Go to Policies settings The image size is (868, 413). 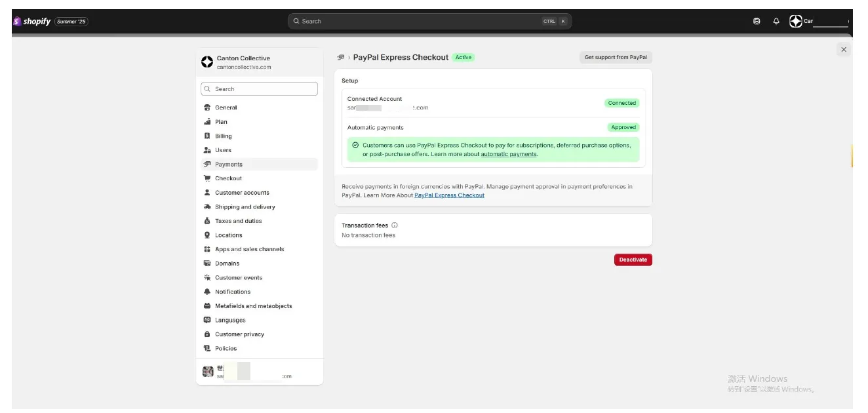tap(259, 349)
